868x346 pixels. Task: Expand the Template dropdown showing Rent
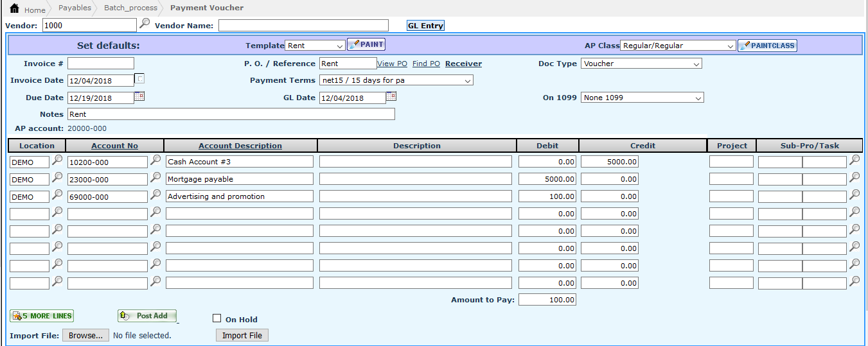coord(315,46)
